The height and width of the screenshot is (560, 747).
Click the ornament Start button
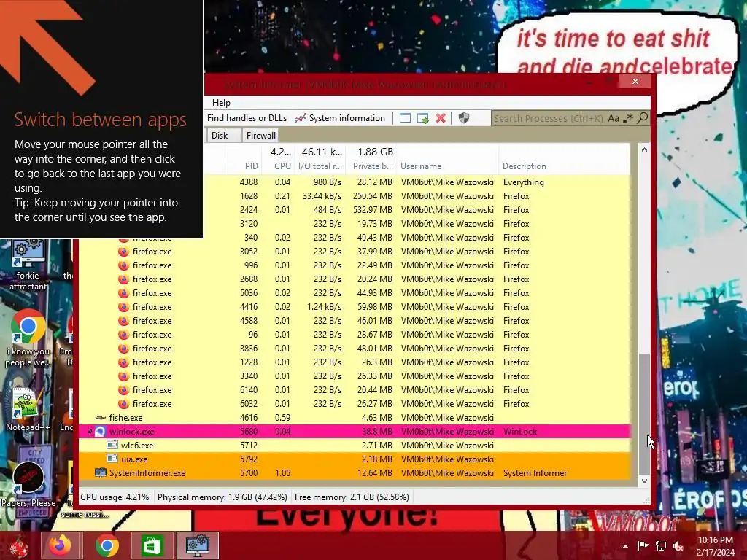[x=19, y=546]
